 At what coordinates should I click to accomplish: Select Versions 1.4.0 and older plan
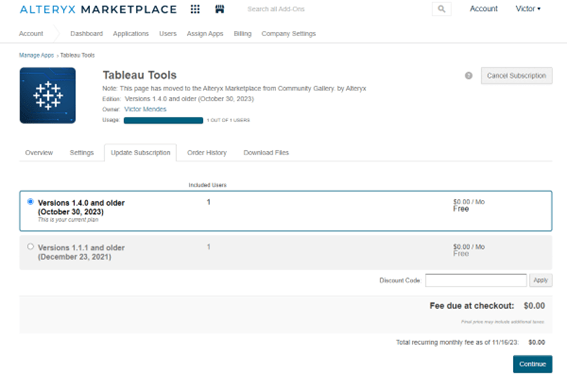pos(30,201)
